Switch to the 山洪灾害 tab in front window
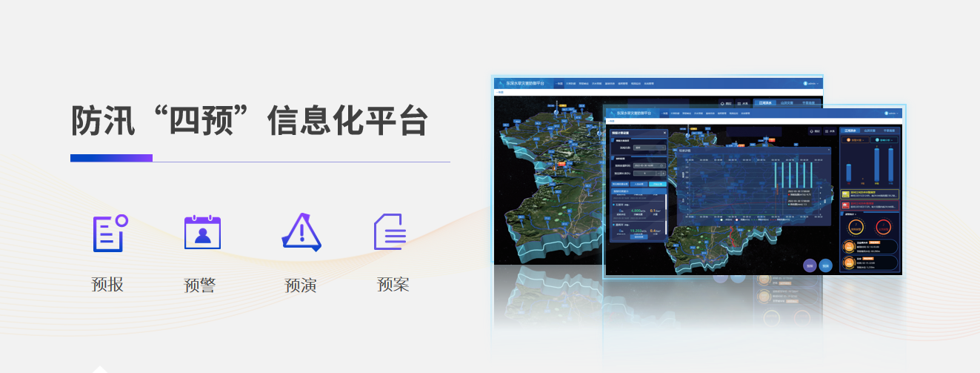The height and width of the screenshot is (373, 980). [870, 130]
